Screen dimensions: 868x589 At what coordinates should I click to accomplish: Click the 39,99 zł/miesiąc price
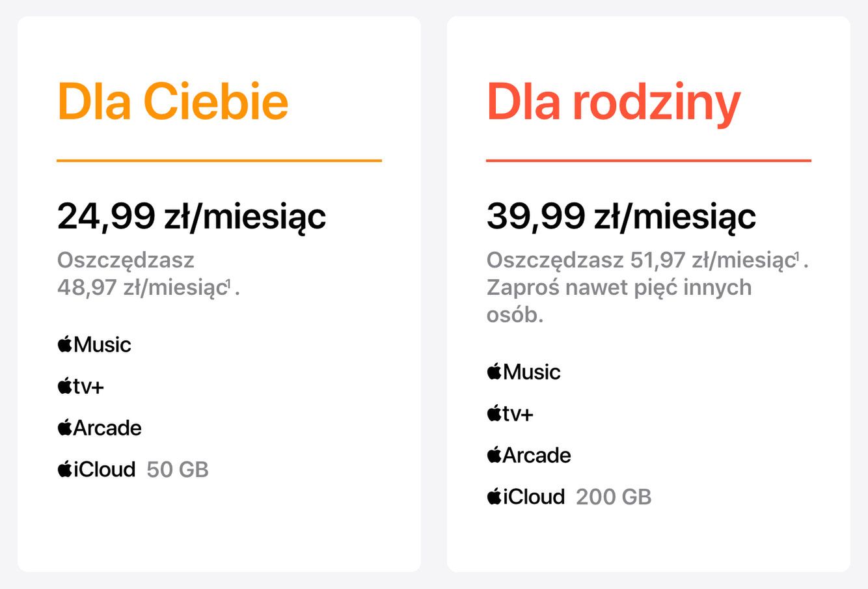pyautogui.click(x=621, y=216)
